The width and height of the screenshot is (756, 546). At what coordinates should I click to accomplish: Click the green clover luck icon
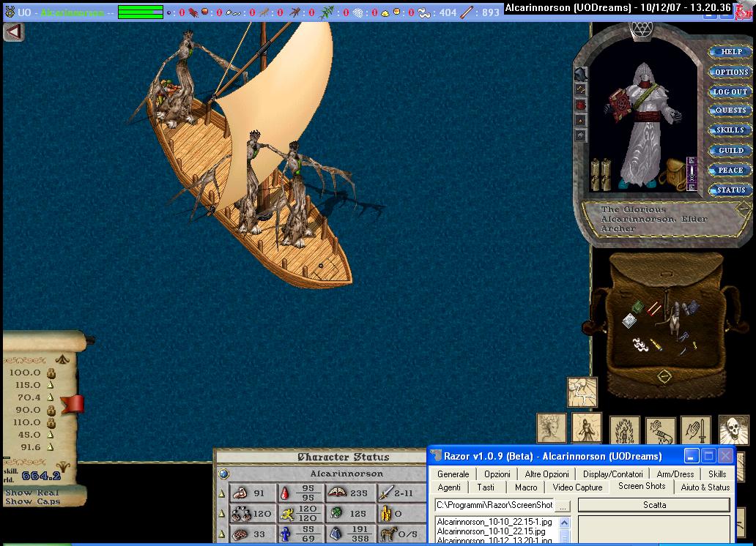coord(336,513)
